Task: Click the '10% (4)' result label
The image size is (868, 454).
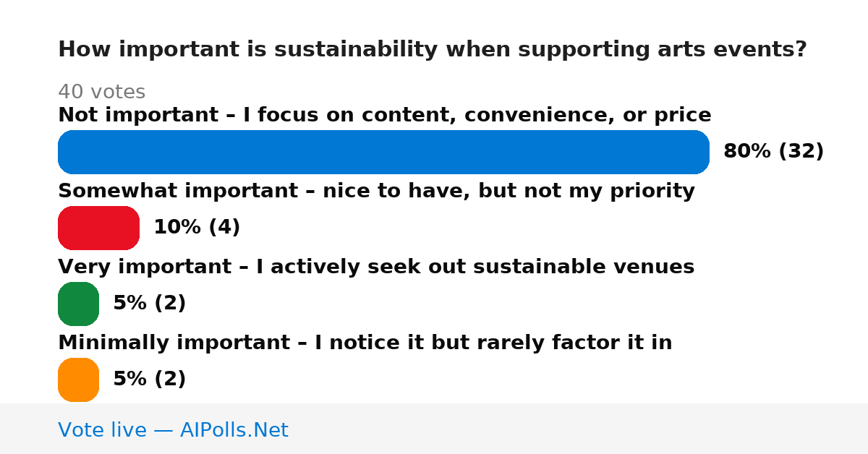Action: tap(197, 228)
